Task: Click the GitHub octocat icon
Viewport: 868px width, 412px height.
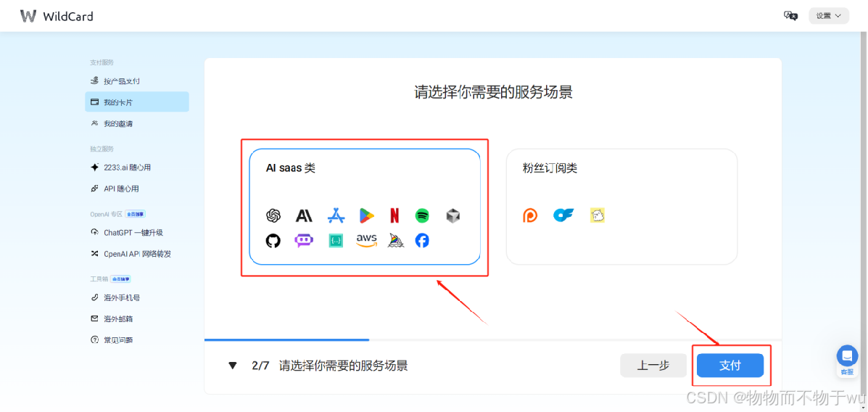Action: click(273, 240)
